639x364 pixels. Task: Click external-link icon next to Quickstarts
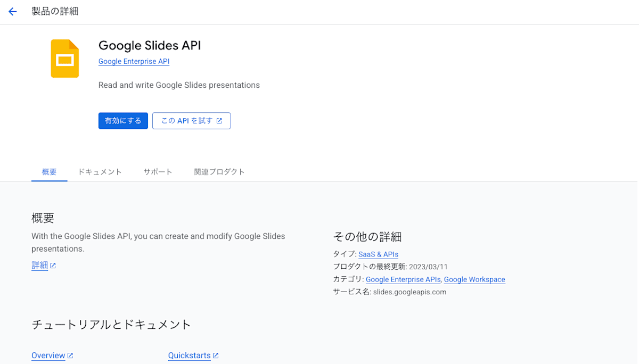216,355
